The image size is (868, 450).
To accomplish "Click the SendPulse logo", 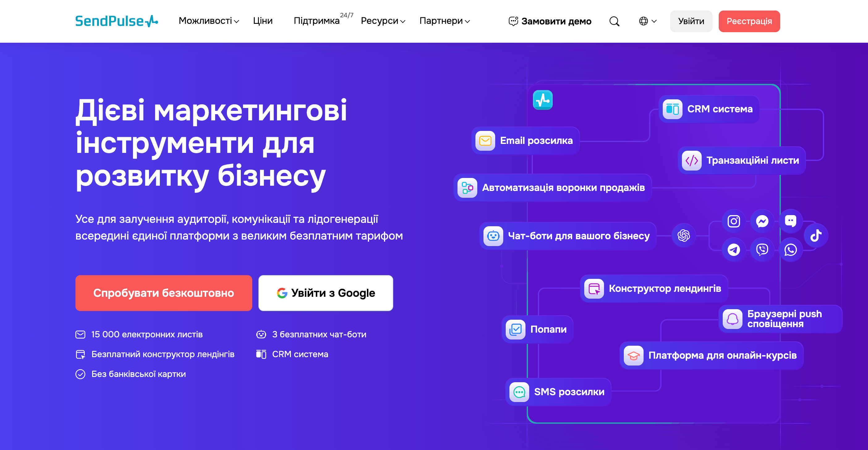I will coord(116,21).
